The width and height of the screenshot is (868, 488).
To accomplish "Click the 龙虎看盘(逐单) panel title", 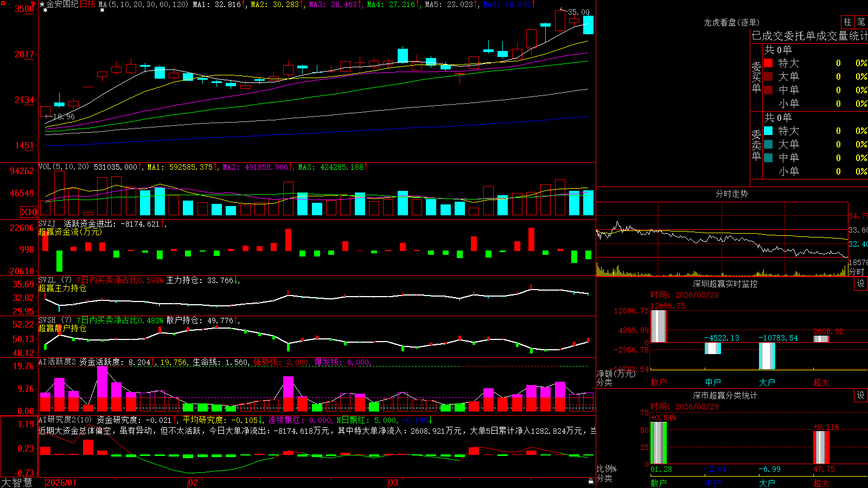I will point(732,22).
